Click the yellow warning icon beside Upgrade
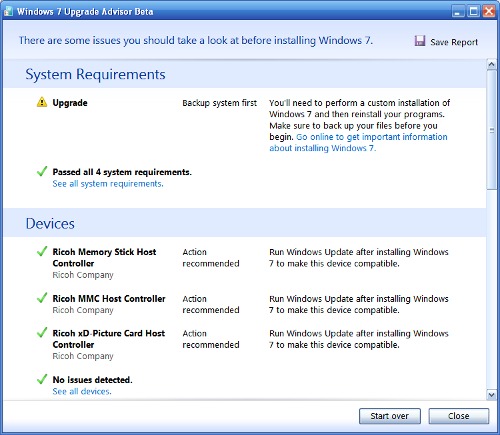Screen dimensions: 500x435 pyautogui.click(x=42, y=102)
